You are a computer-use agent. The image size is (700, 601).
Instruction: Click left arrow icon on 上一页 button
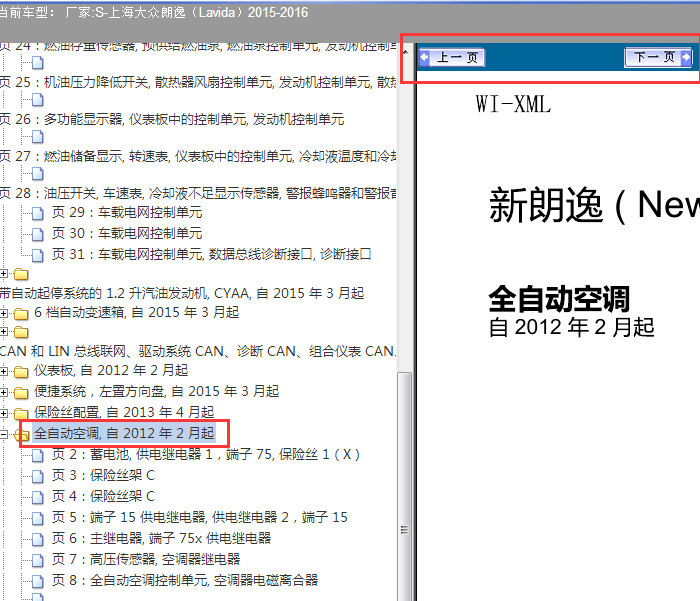pos(425,57)
